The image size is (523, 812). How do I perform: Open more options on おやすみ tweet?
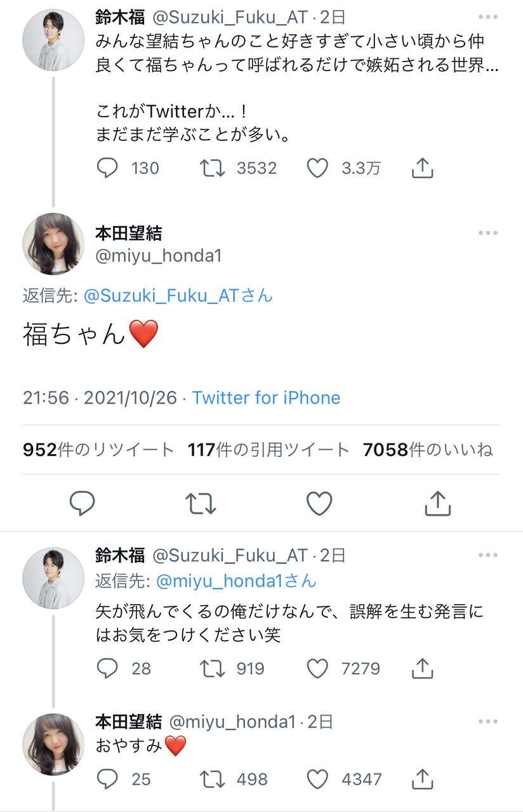487,721
